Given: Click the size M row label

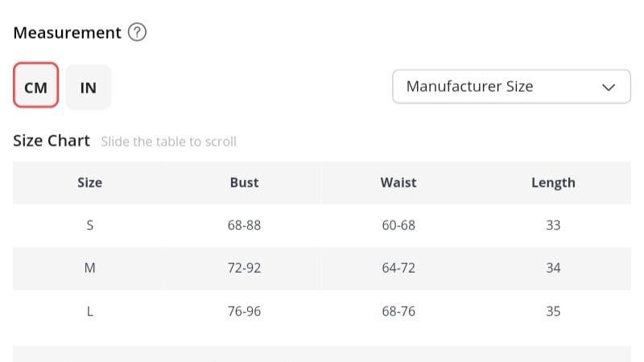Looking at the screenshot, I should [89, 268].
